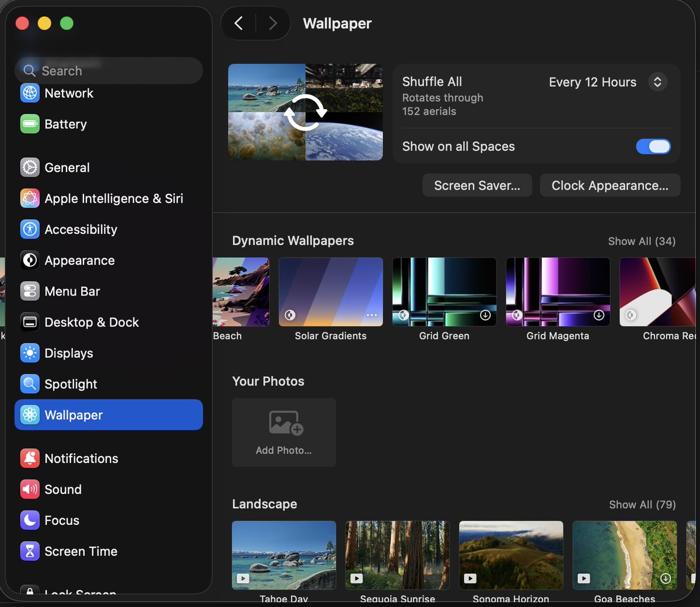This screenshot has width=700, height=607.
Task: Click the download icon on Goa Beaches
Action: pos(666,578)
